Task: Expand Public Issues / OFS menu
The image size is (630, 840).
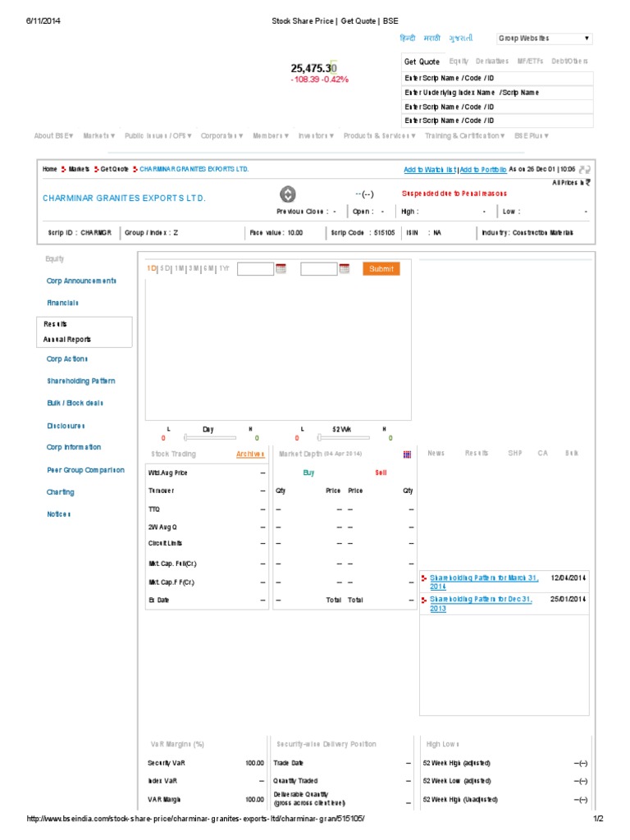Action: (158, 135)
